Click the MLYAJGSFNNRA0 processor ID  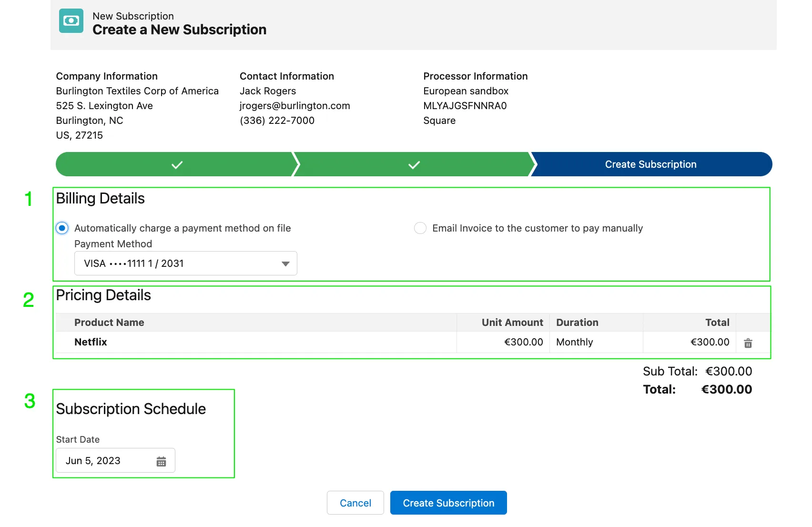465,106
